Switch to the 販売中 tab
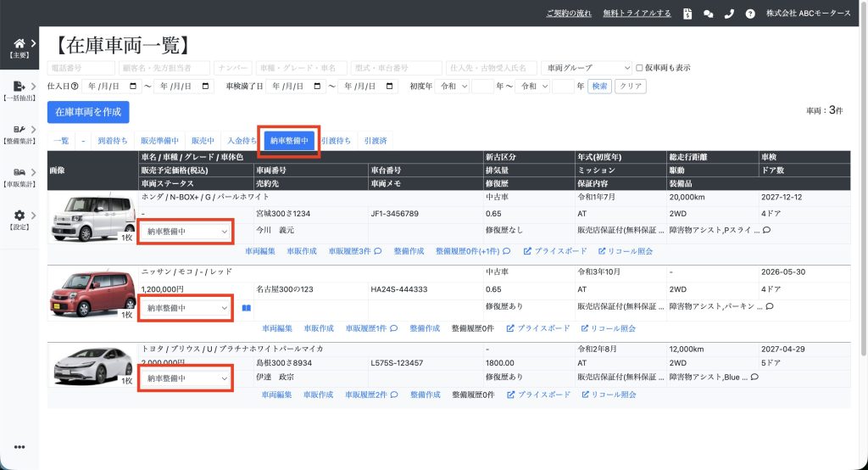This screenshot has height=470, width=868. coord(203,141)
